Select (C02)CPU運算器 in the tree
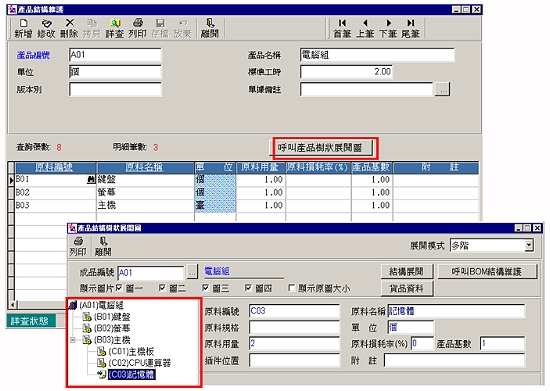This screenshot has width=550, height=391. [139, 363]
